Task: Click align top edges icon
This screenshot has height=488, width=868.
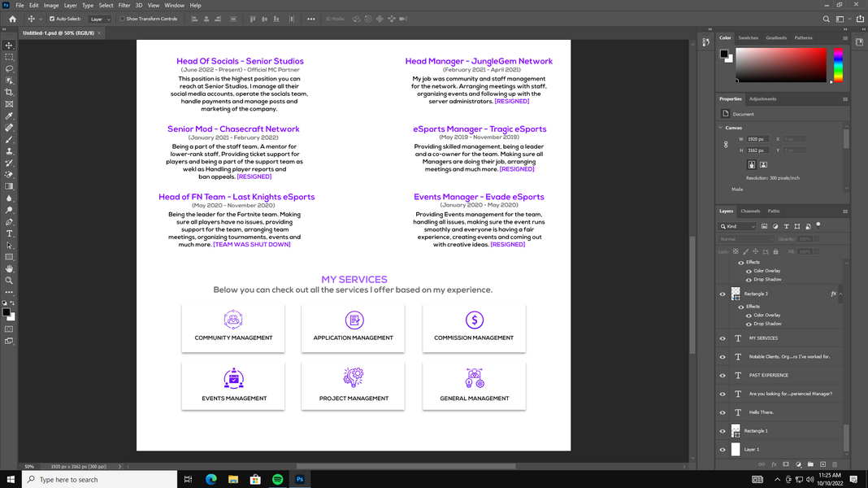Action: (x=253, y=19)
